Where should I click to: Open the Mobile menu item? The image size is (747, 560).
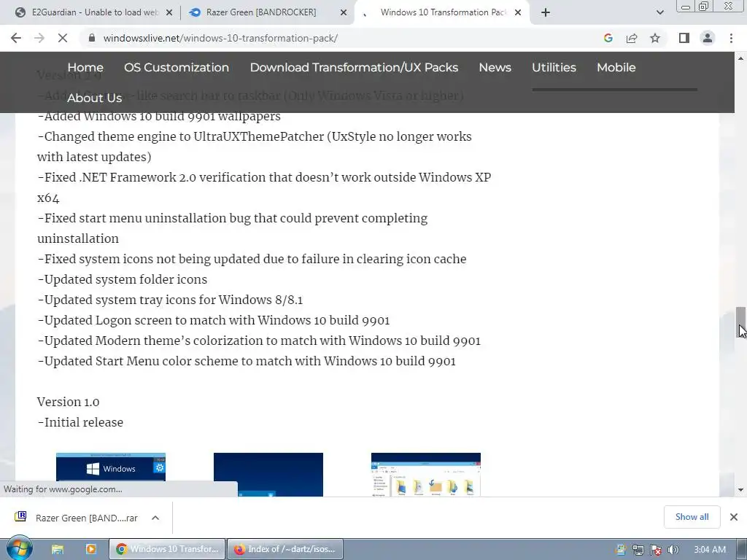[616, 68]
